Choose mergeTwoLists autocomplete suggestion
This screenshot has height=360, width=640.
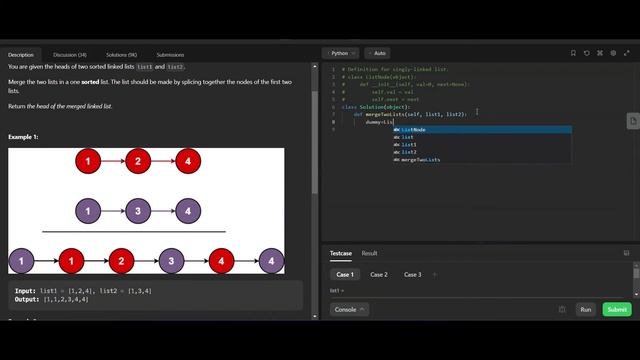[x=482, y=160]
